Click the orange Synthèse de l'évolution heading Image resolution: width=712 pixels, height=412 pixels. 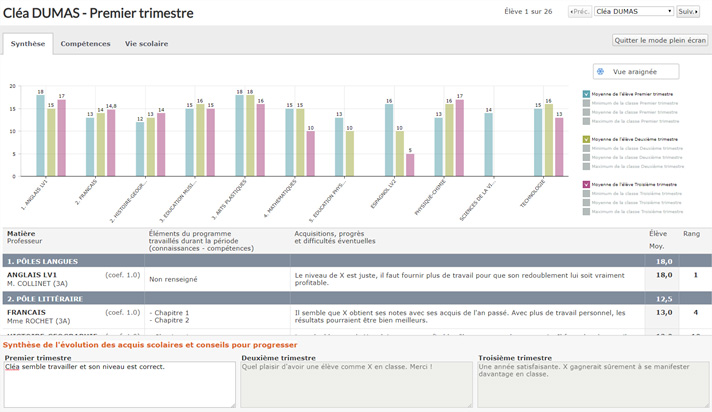pyautogui.click(x=150, y=345)
